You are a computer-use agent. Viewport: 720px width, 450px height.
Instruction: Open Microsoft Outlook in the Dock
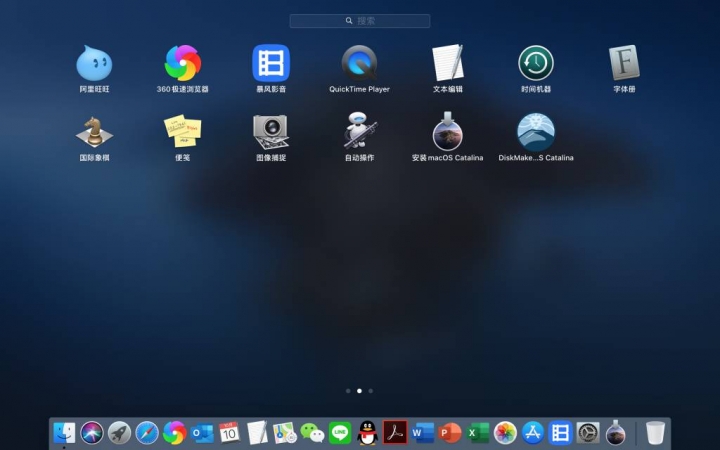(x=202, y=433)
